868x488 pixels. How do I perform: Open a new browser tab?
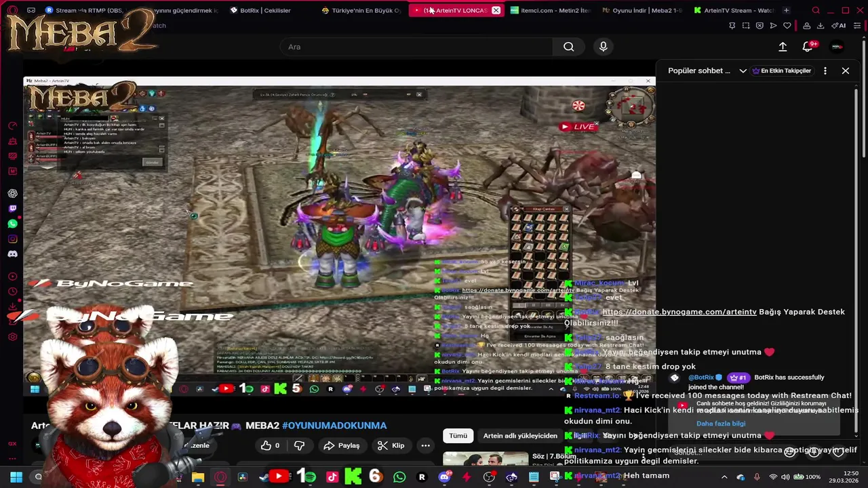click(x=786, y=10)
